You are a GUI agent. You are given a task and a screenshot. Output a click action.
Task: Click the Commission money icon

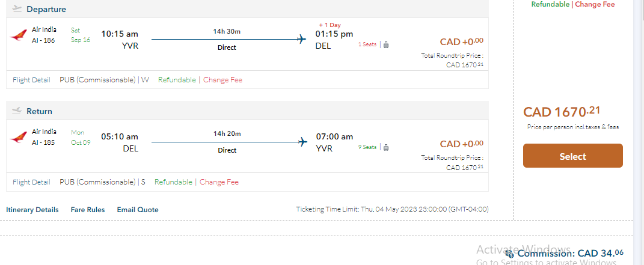[510, 254]
